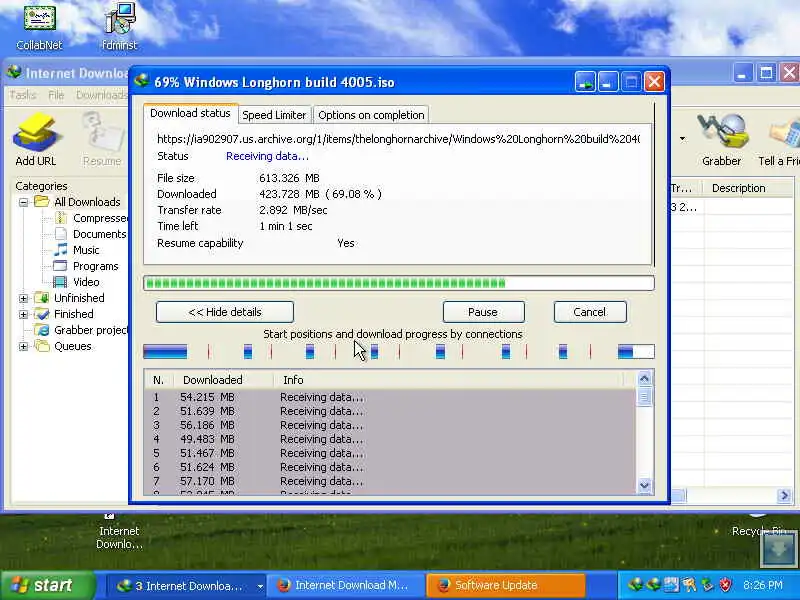Click the Hide details button

[x=225, y=312]
